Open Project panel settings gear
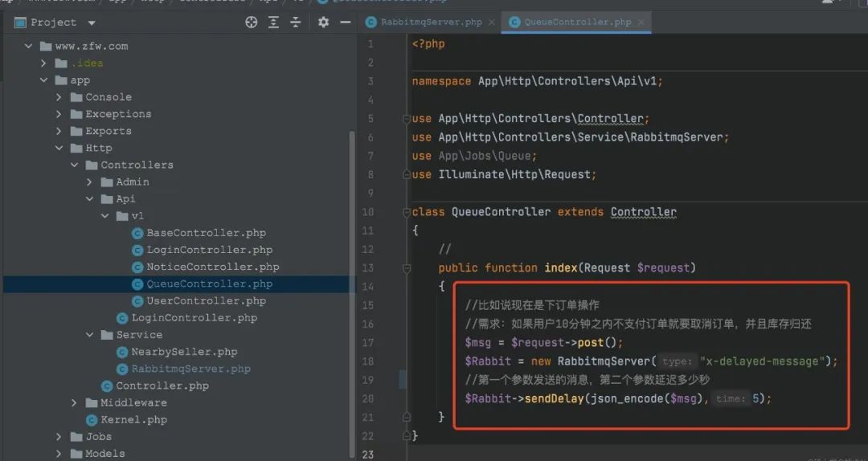This screenshot has height=461, width=868. point(323,22)
